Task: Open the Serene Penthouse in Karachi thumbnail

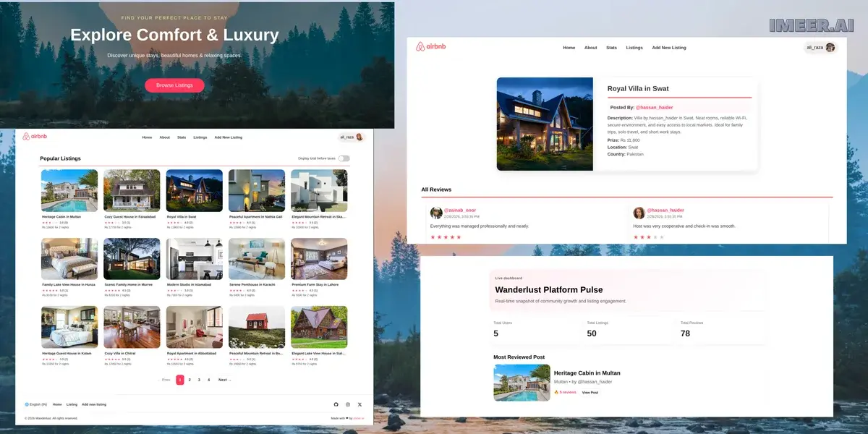Action: [257, 259]
